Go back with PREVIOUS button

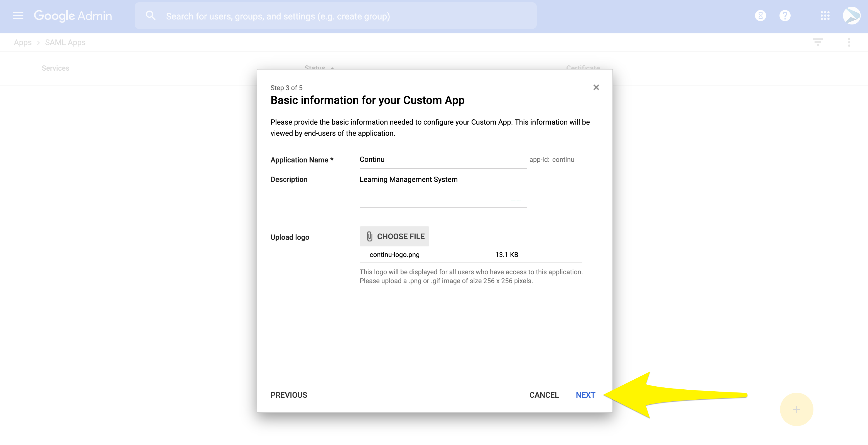coord(289,395)
